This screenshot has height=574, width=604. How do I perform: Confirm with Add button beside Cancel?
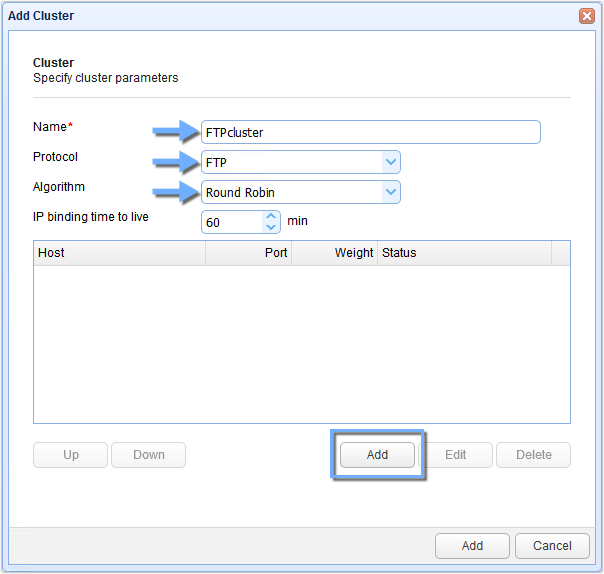(x=472, y=546)
